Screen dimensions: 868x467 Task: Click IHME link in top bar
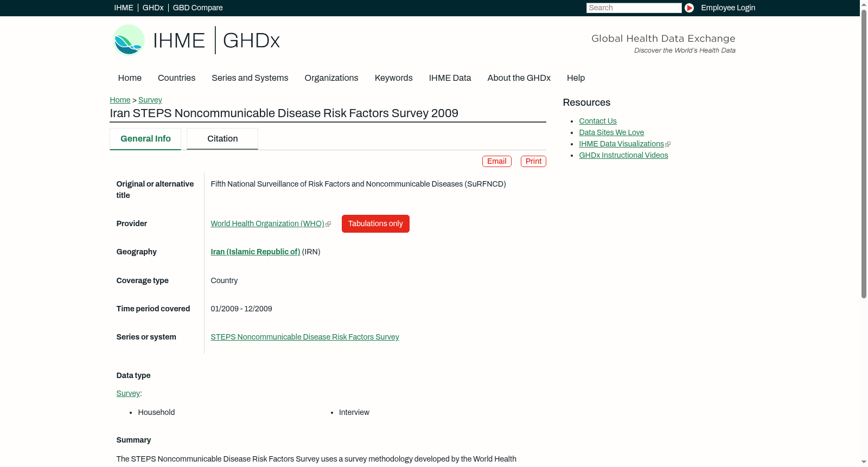pyautogui.click(x=124, y=8)
